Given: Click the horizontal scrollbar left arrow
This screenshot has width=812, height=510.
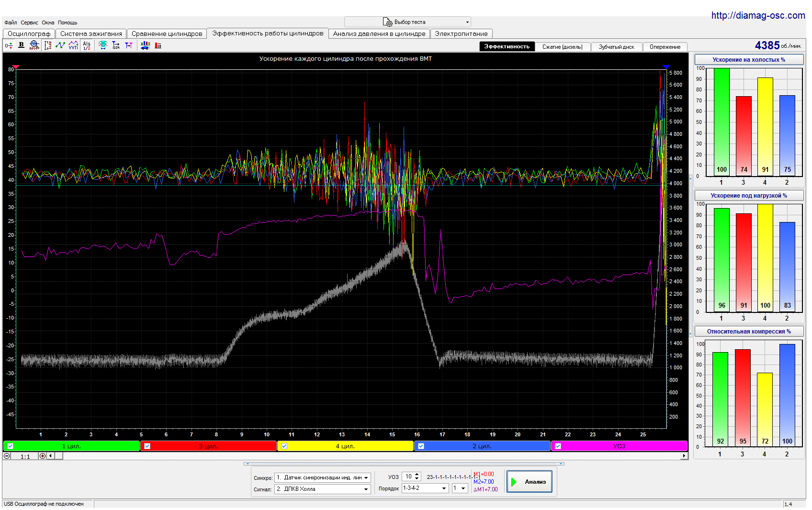Looking at the screenshot, I should [50, 456].
